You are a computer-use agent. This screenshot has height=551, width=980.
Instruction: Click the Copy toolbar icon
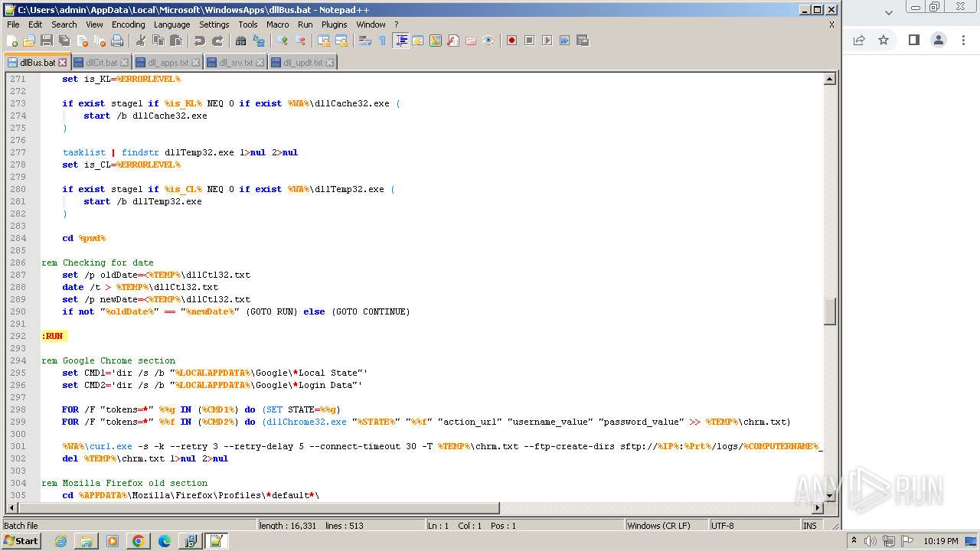[158, 41]
